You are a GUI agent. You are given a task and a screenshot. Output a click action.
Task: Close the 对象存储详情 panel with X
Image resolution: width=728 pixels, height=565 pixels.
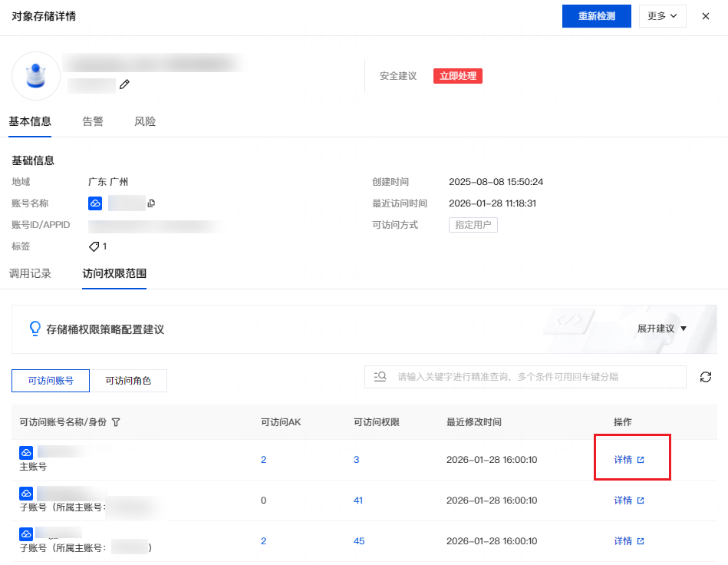[x=705, y=16]
